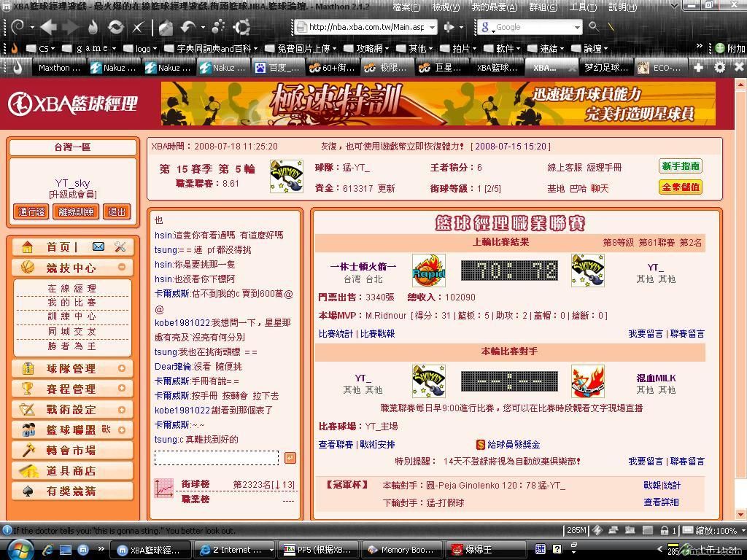
Task: Click the mail envelope icon beside 首頁
Action: pyautogui.click(x=98, y=247)
